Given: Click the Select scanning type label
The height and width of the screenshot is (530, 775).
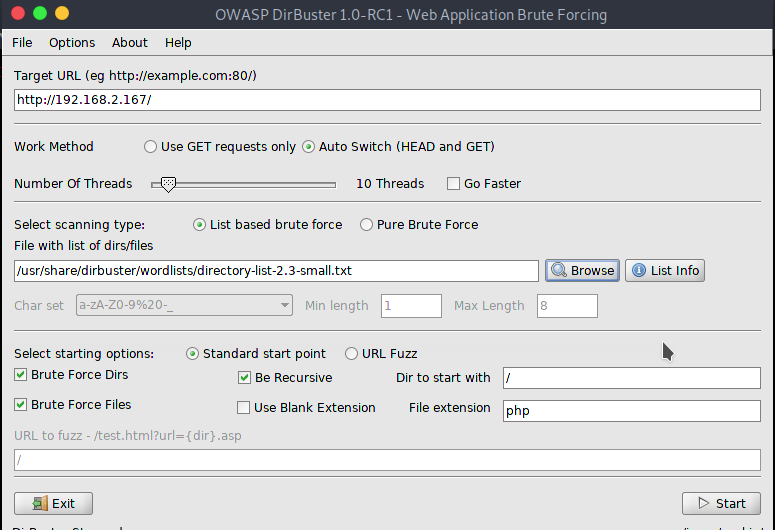Looking at the screenshot, I should click(80, 225).
